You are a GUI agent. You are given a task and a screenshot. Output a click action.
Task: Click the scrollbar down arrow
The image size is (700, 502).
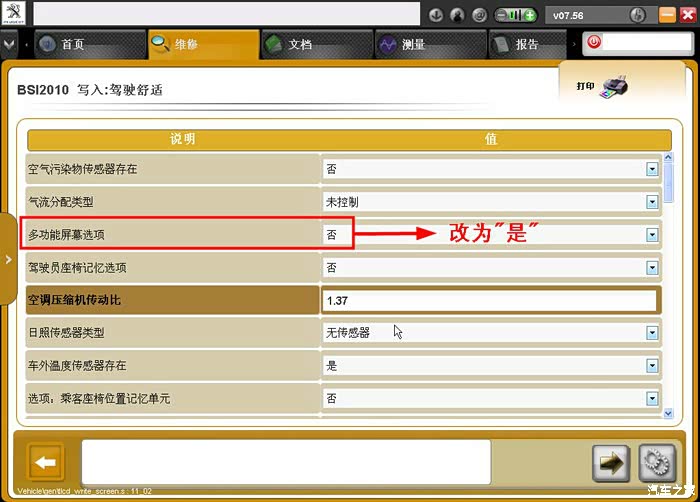coord(668,413)
